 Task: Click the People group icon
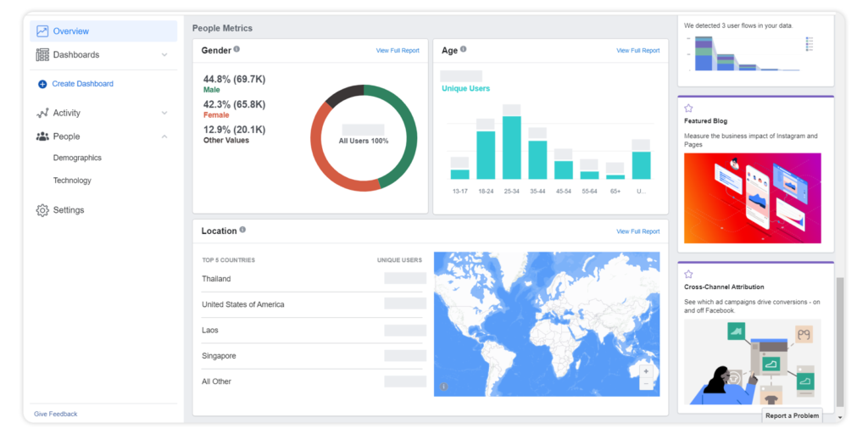[x=42, y=136]
